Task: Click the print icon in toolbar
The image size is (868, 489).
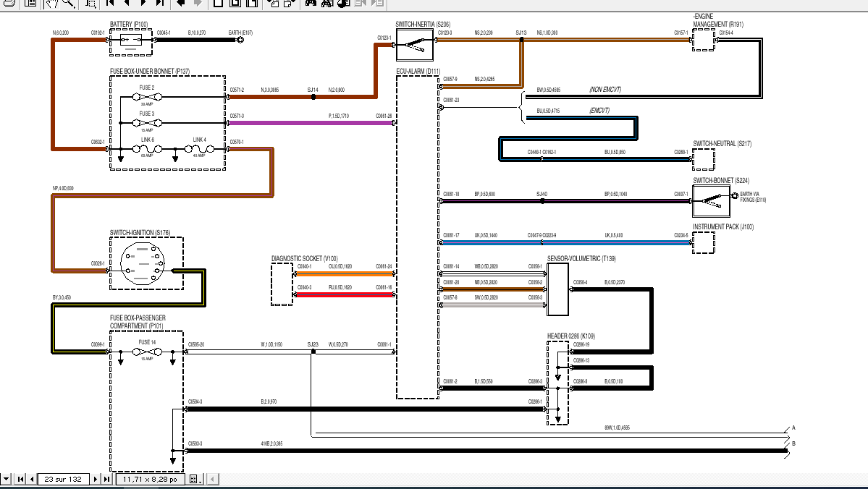Action: tap(8, 4)
